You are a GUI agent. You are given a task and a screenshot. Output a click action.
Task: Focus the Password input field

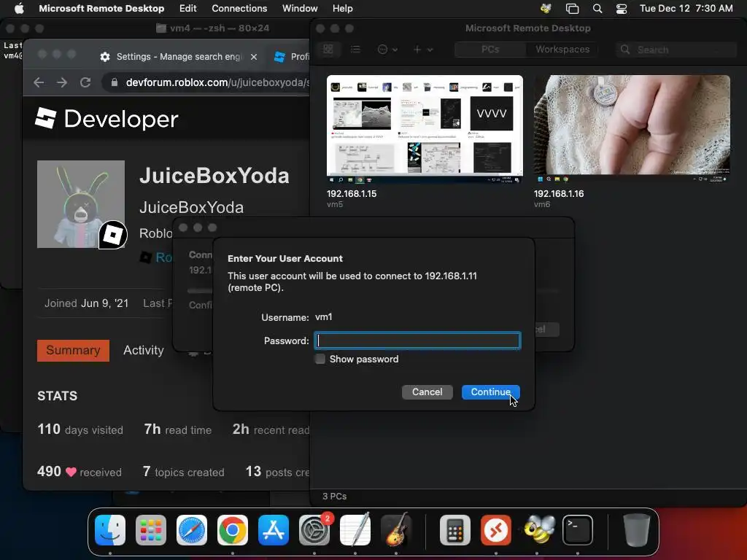[417, 341]
